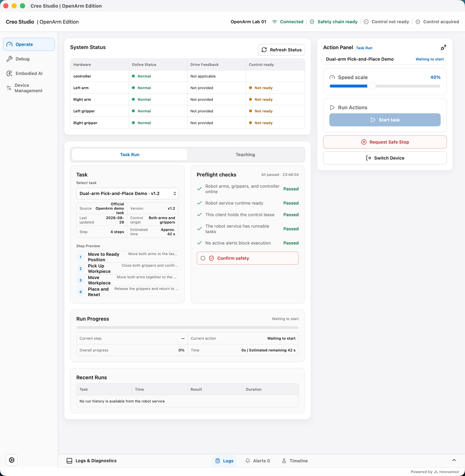
Task: Click checkmark beside No active alerts check
Action: pos(199,243)
